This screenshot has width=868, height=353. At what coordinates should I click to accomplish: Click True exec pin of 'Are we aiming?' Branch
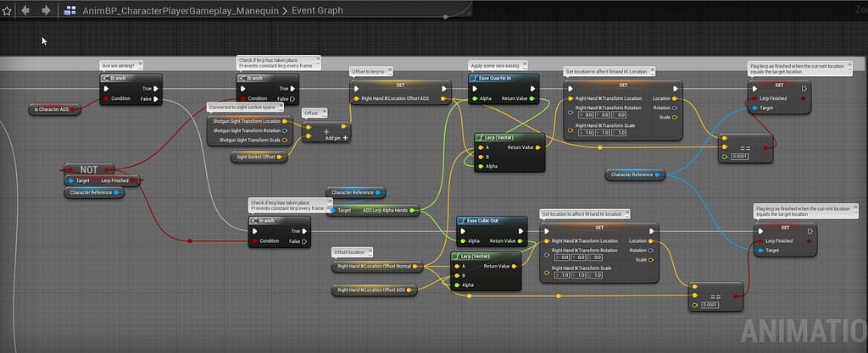(157, 88)
